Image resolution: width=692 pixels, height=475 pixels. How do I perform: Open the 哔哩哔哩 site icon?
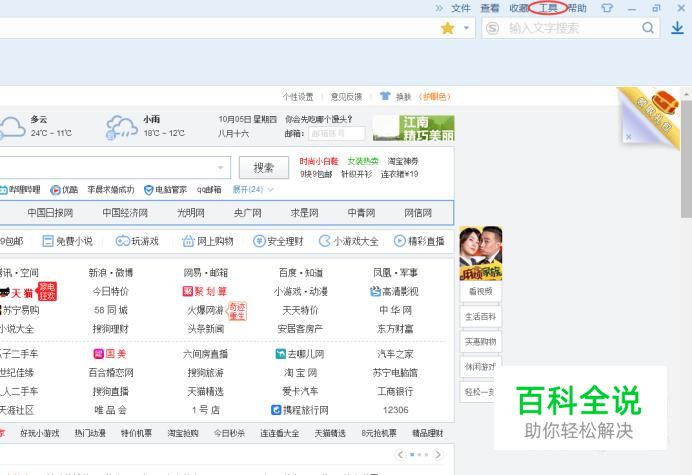pyautogui.click(x=4, y=190)
